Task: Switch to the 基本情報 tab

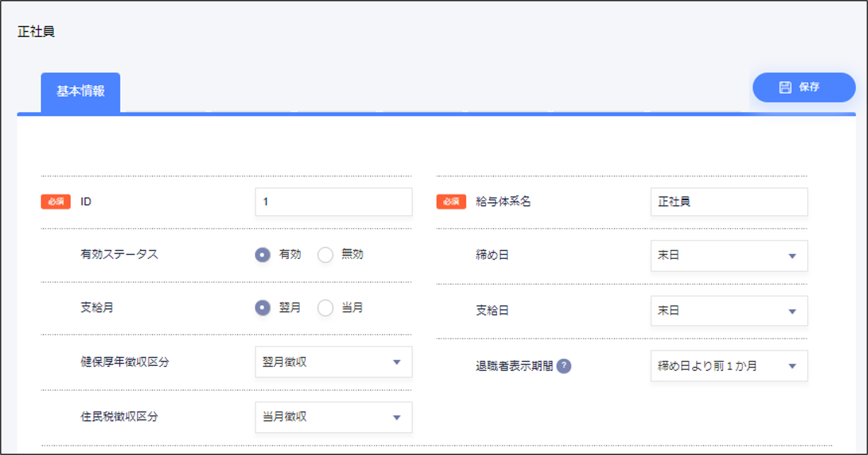Action: [80, 91]
